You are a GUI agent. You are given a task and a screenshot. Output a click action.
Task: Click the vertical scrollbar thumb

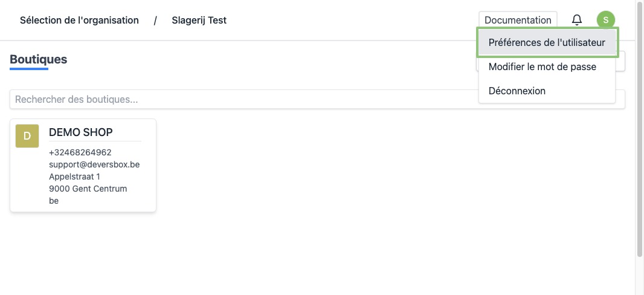640,127
